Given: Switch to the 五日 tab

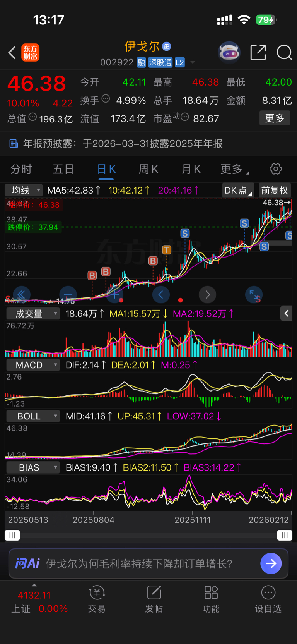Looking at the screenshot, I should click(x=63, y=169).
